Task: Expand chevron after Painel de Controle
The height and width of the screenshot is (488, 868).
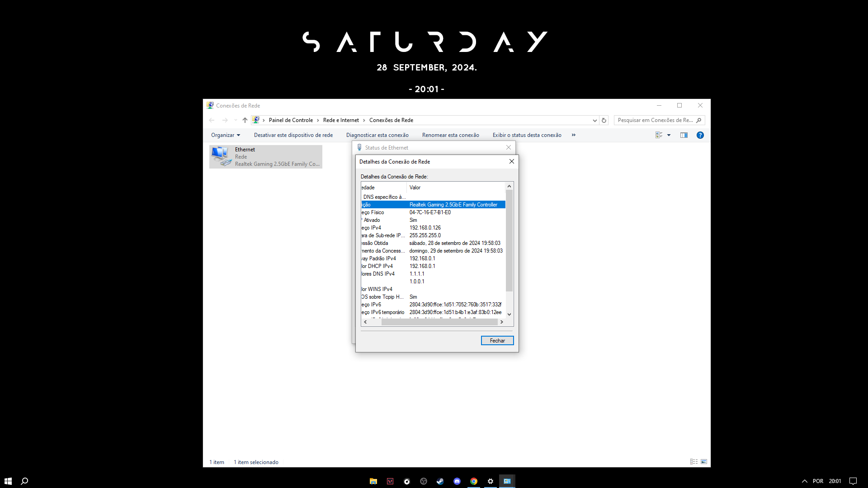Action: click(x=318, y=120)
